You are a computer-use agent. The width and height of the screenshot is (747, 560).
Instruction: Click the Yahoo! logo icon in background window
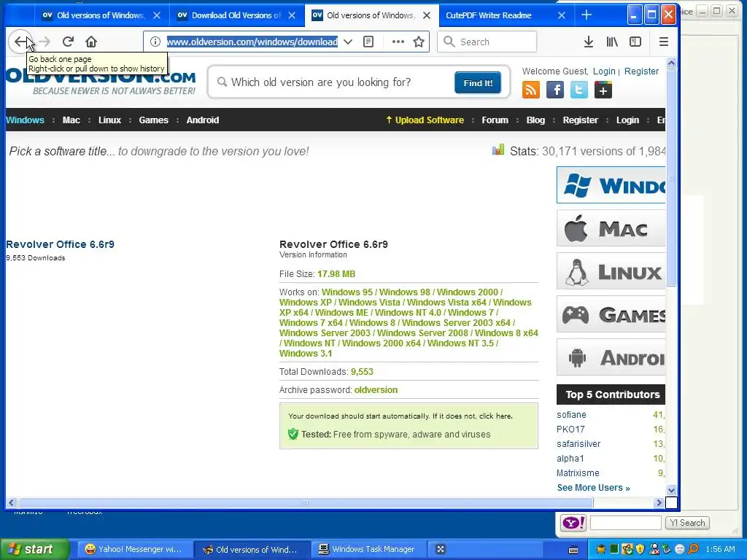573,523
